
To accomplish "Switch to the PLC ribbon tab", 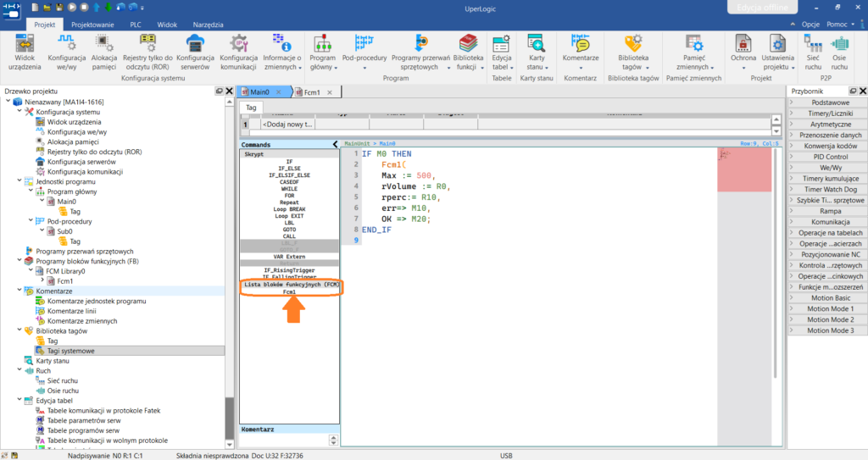I will [x=136, y=25].
